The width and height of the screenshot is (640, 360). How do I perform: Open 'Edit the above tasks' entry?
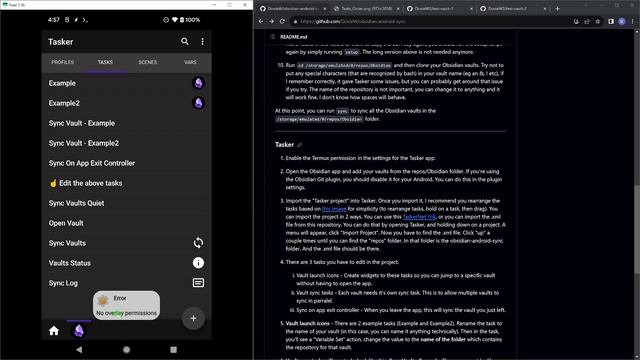point(127,183)
